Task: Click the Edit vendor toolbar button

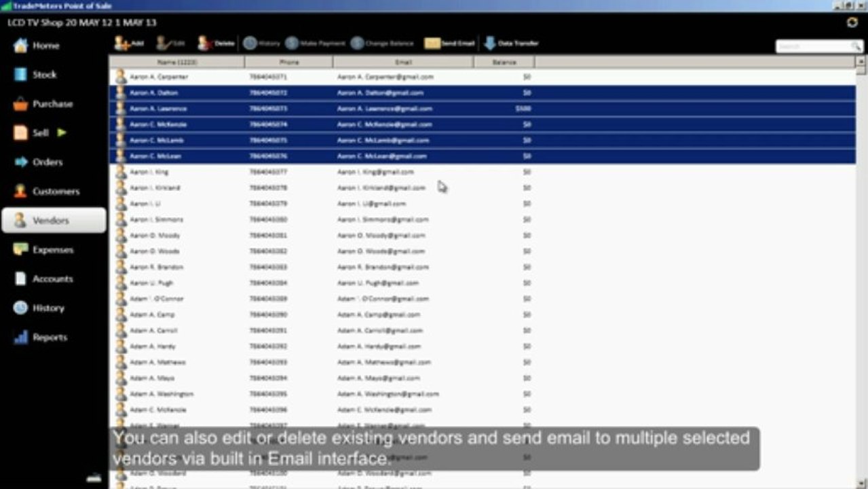Action: coord(170,43)
